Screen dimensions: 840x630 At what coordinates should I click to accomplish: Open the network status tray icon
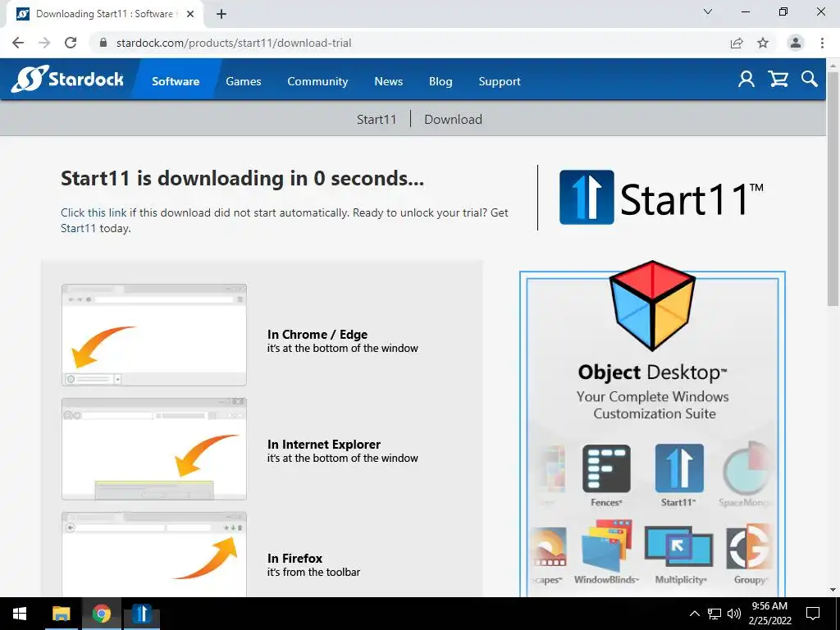(x=714, y=614)
